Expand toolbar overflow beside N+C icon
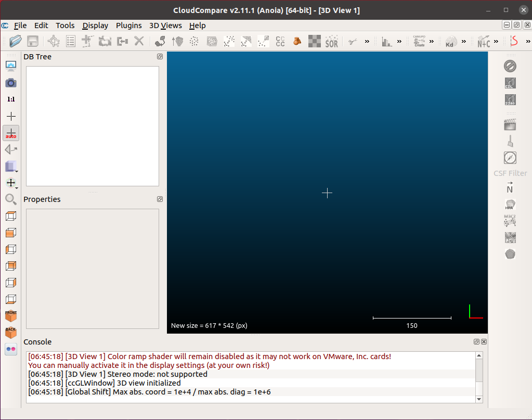This screenshot has height=420, width=532. [496, 42]
